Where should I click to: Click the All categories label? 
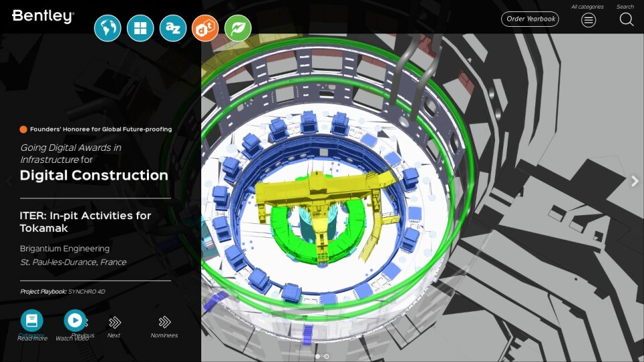(588, 7)
